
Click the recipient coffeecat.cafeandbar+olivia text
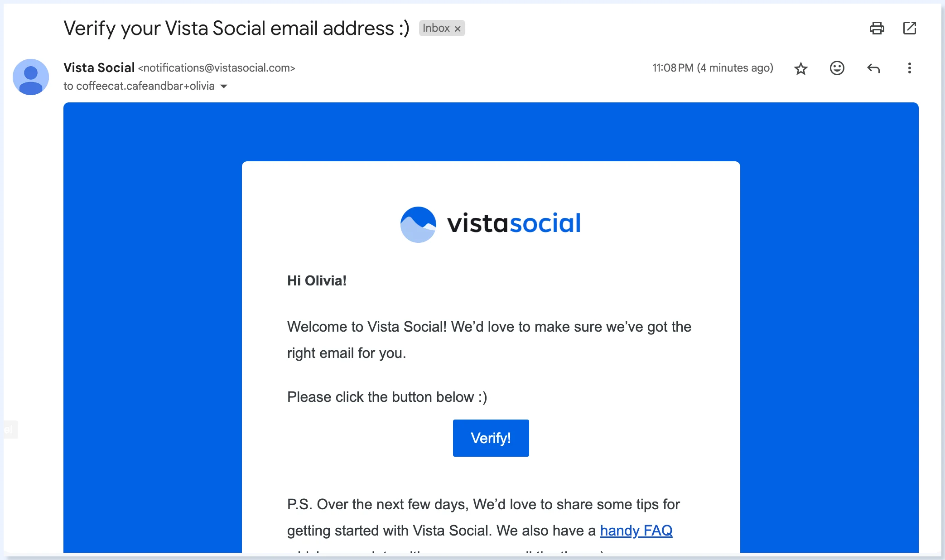click(139, 86)
